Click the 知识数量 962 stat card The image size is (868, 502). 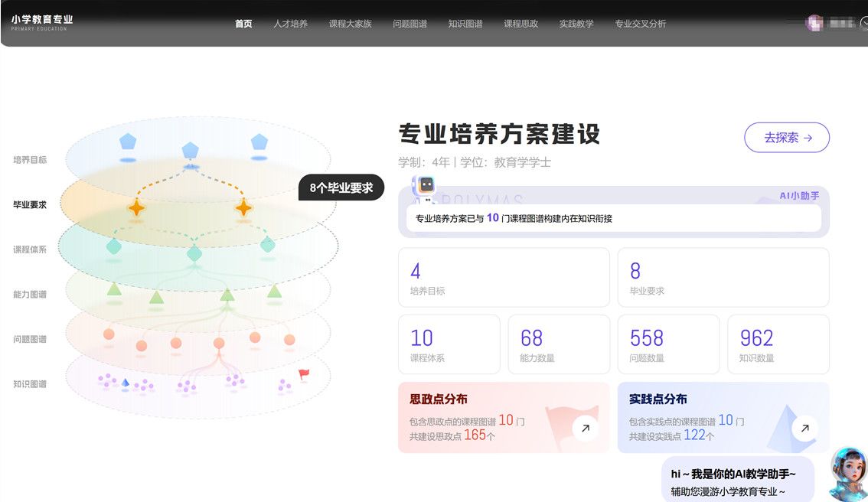coord(778,344)
